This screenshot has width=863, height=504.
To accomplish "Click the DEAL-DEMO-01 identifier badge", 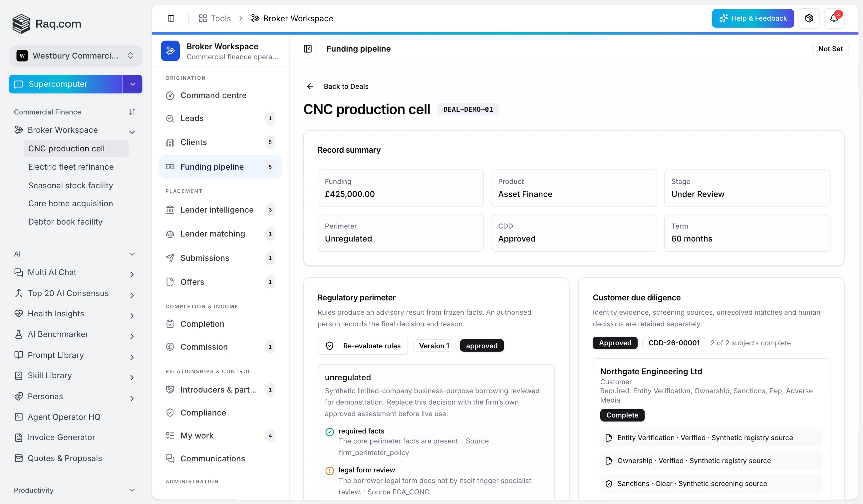I will click(x=468, y=109).
